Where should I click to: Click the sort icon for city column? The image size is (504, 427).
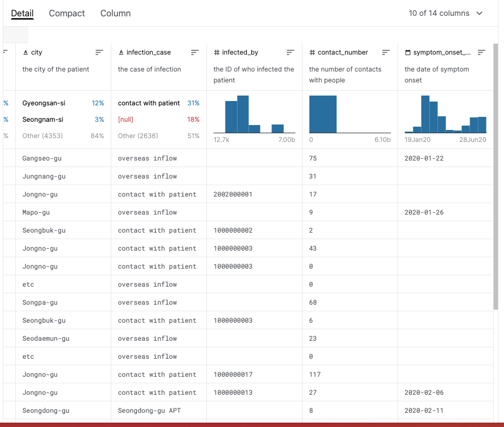coord(99,52)
